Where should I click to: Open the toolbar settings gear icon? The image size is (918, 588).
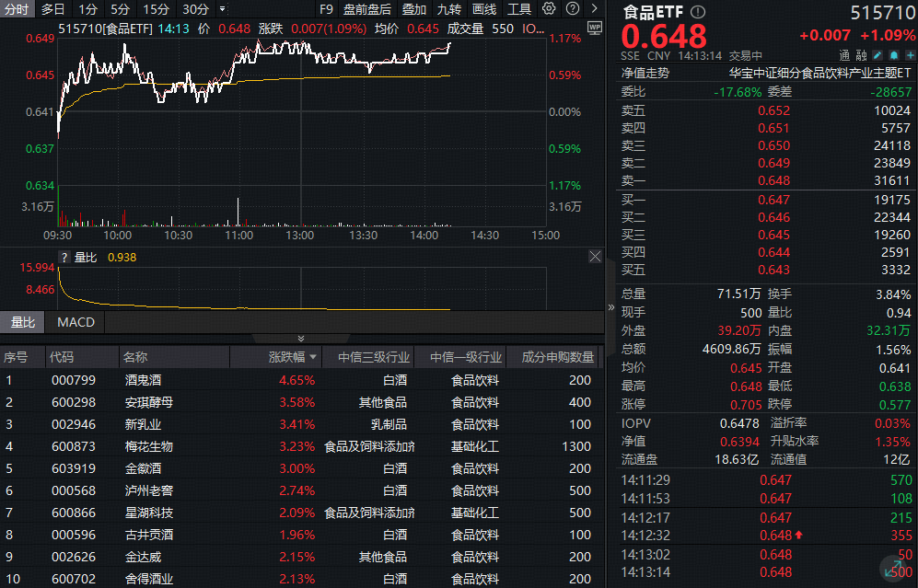click(547, 8)
